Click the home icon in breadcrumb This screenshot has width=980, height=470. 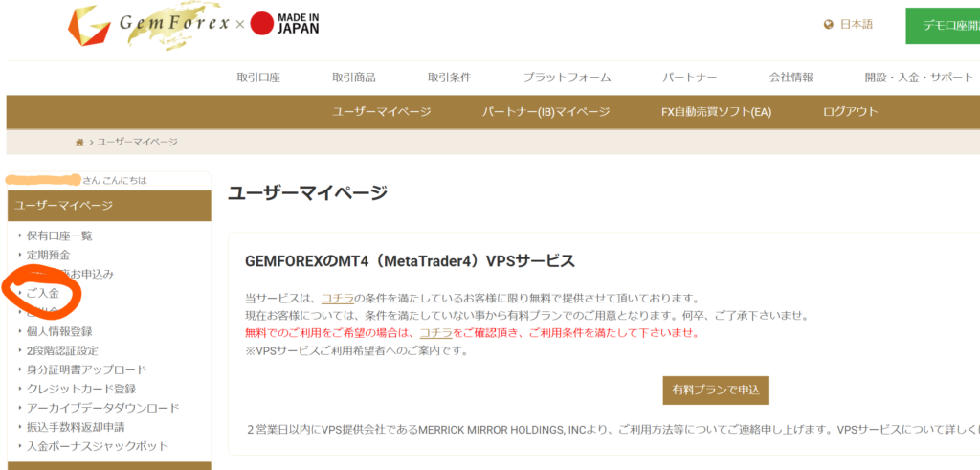79,143
